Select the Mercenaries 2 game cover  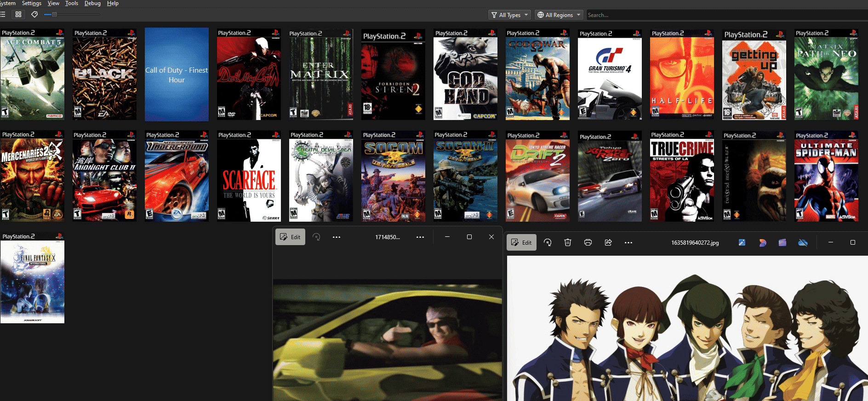[x=32, y=176]
